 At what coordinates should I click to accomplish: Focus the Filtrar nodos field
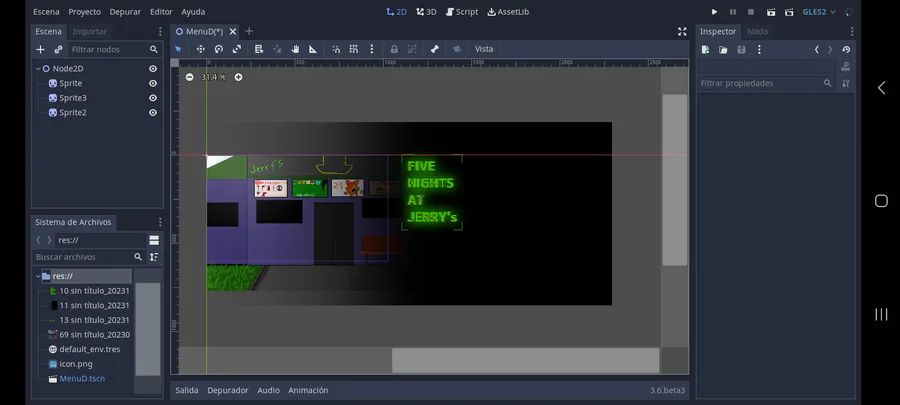click(114, 49)
